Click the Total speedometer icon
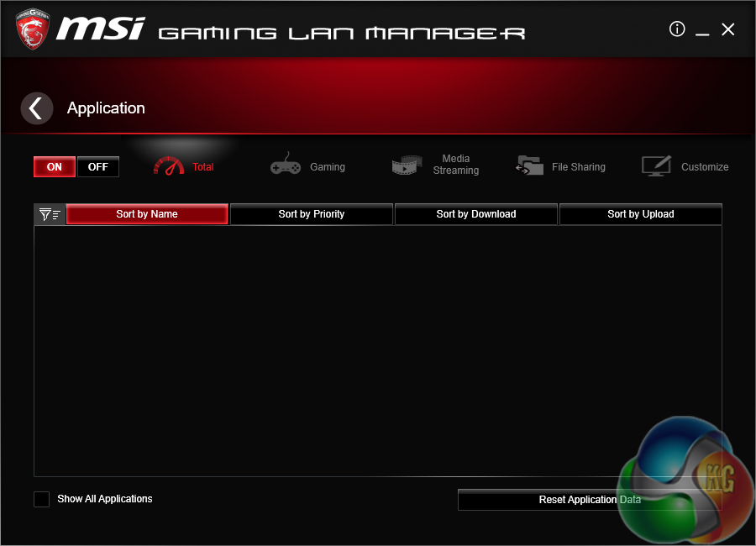 point(169,165)
